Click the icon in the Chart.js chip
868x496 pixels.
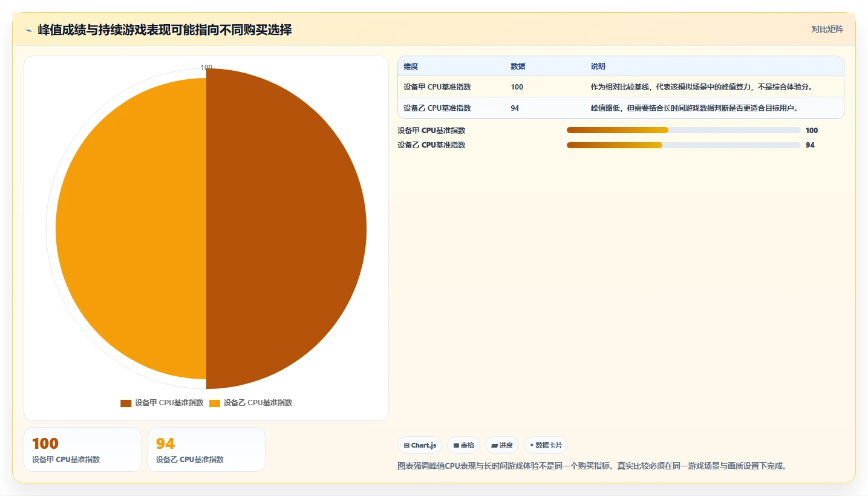tap(406, 445)
